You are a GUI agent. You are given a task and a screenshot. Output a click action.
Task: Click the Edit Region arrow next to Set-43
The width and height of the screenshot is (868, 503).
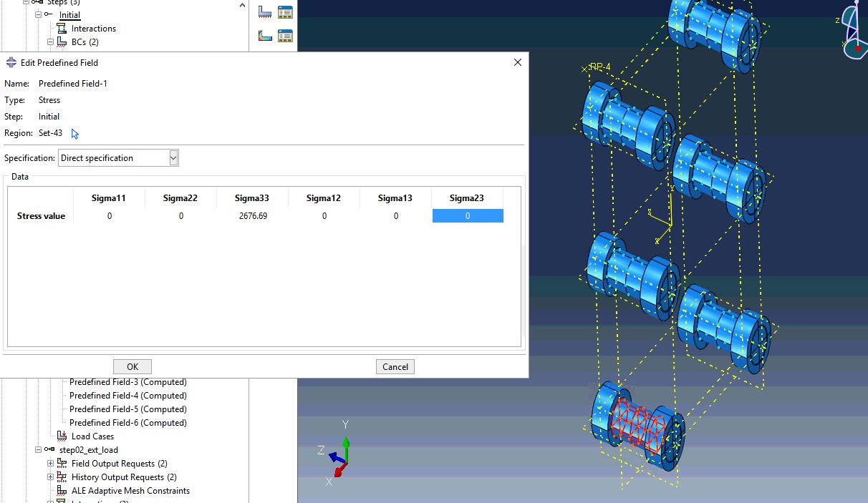pos(75,134)
